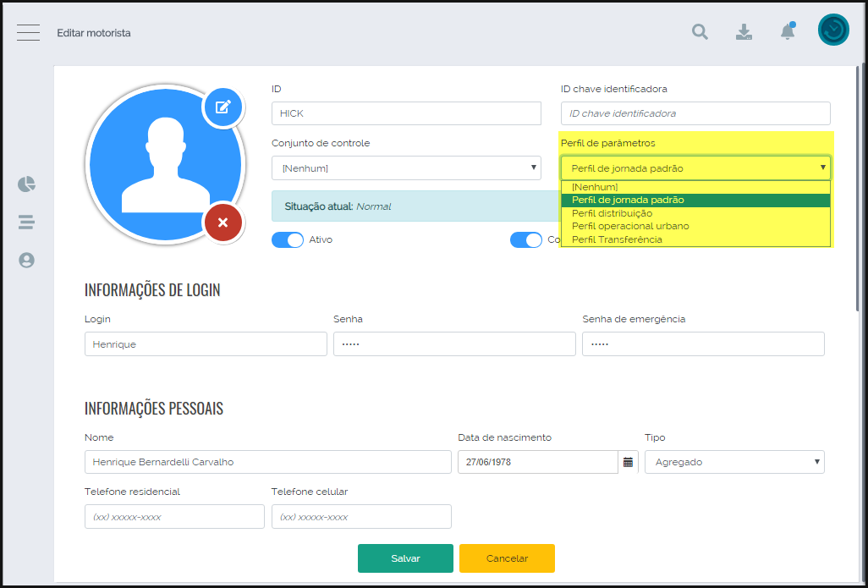This screenshot has width=868, height=588.
Task: Click the search magnifier icon
Action: pyautogui.click(x=700, y=32)
